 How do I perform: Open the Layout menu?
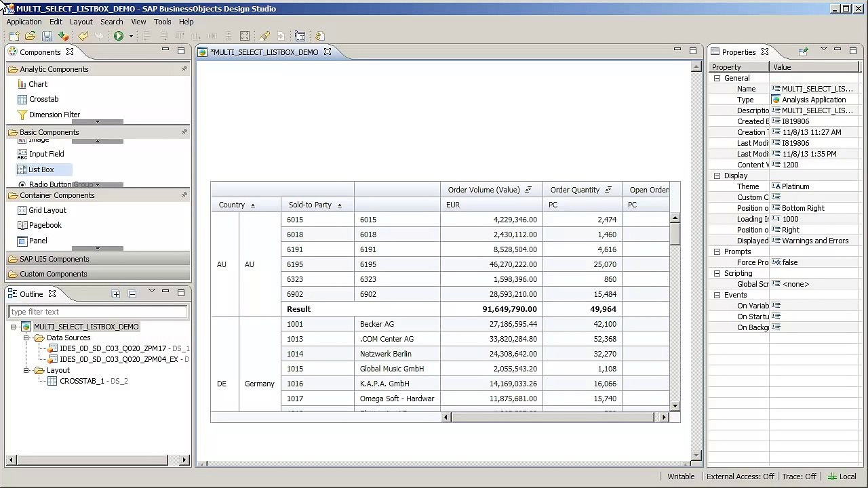pyautogui.click(x=81, y=22)
